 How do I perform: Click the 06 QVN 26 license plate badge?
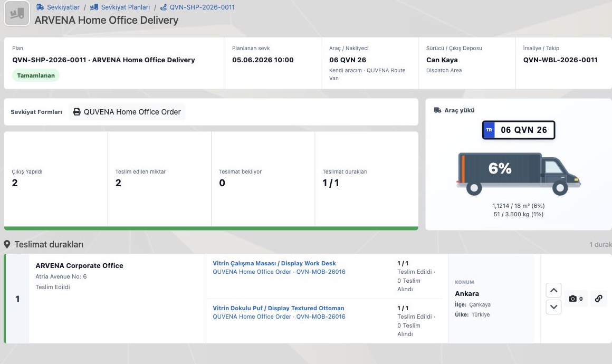[x=518, y=130]
